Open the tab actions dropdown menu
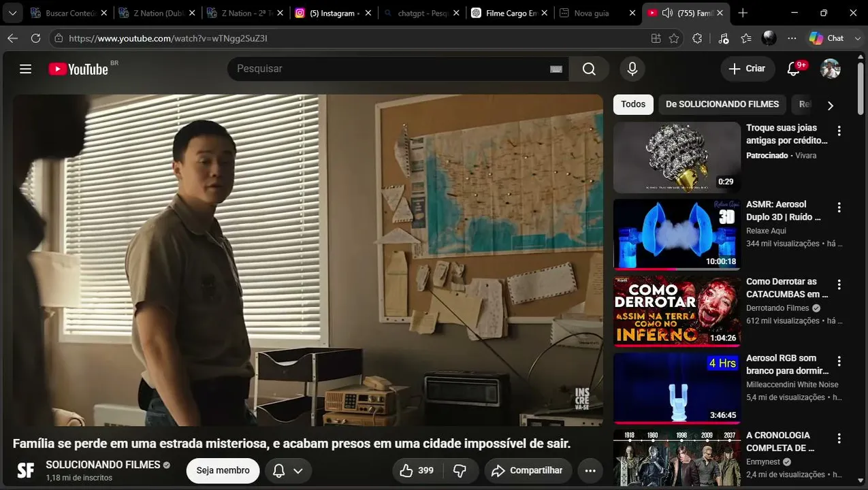 click(12, 13)
